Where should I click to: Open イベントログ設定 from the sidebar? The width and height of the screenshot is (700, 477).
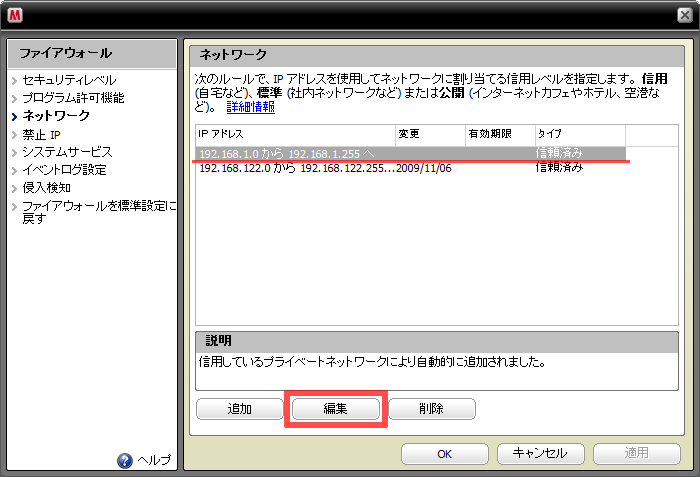tap(64, 170)
